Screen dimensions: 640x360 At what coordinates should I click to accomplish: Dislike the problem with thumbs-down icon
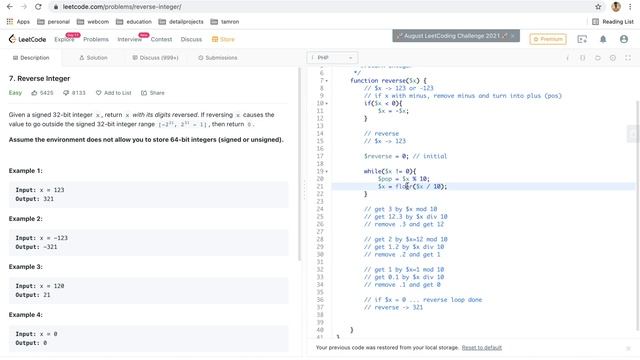tap(66, 93)
